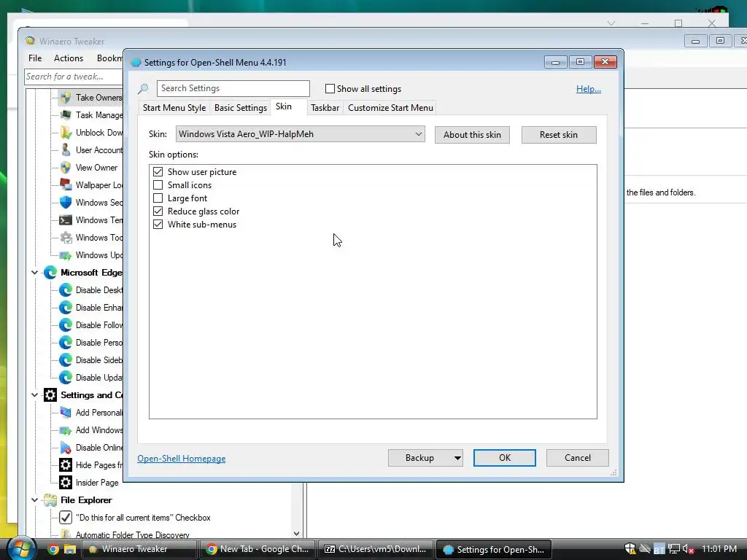The image size is (747, 560).
Task: Click the File Explorer category folder icon
Action: pos(50,500)
